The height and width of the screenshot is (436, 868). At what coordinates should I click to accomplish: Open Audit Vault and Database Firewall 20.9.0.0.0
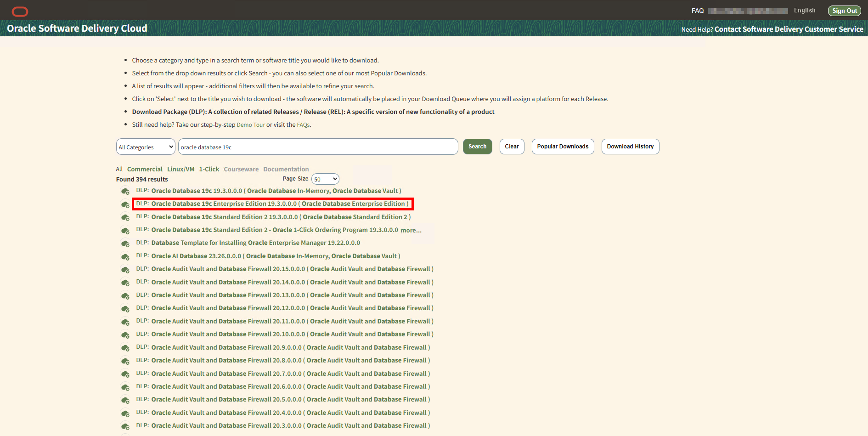tap(291, 347)
